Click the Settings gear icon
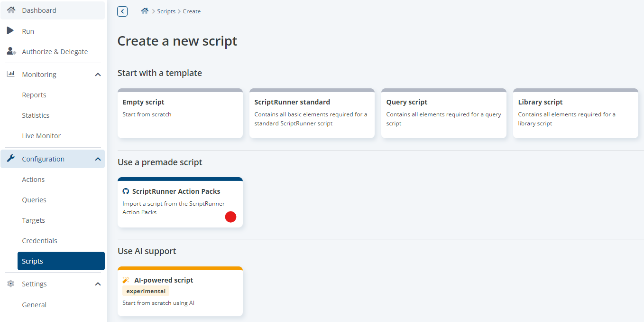Image resolution: width=644 pixels, height=322 pixels. 10,284
